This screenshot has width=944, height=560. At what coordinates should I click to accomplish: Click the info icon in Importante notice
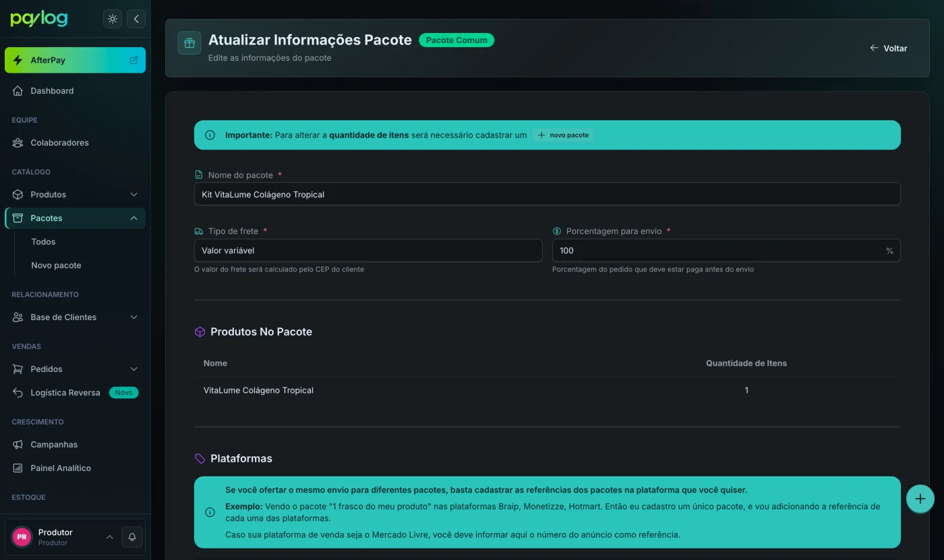pos(210,135)
